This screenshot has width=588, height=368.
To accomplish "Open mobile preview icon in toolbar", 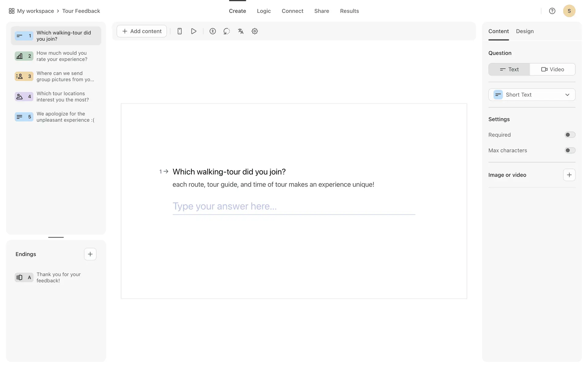I will (x=180, y=31).
